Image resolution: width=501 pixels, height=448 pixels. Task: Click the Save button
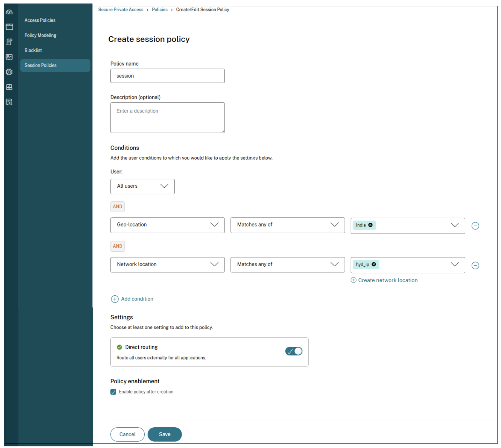(164, 434)
